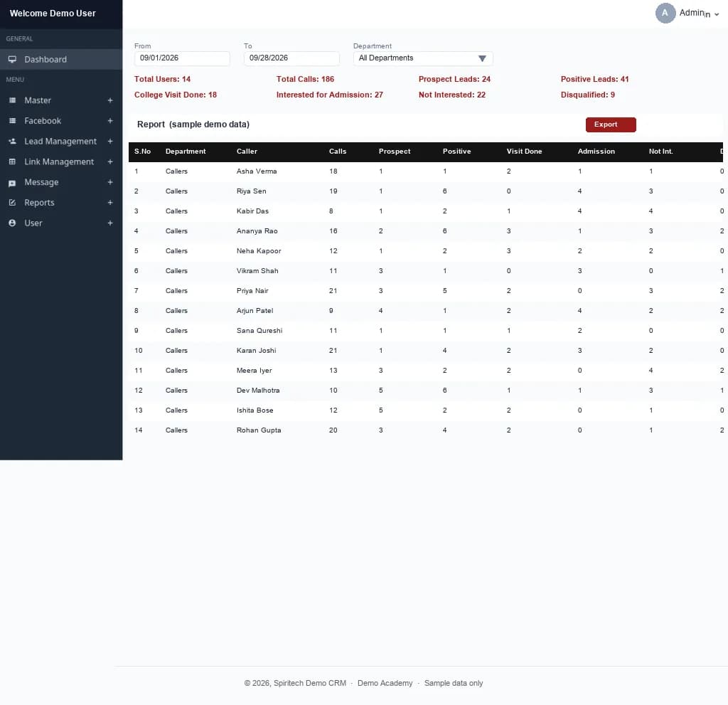Select User in the sidebar
The width and height of the screenshot is (728, 705).
(61, 223)
